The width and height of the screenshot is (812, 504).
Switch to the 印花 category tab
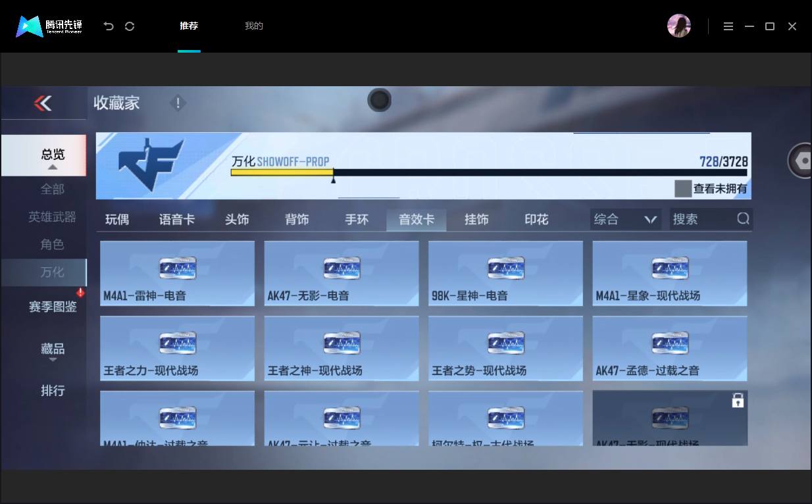click(536, 220)
